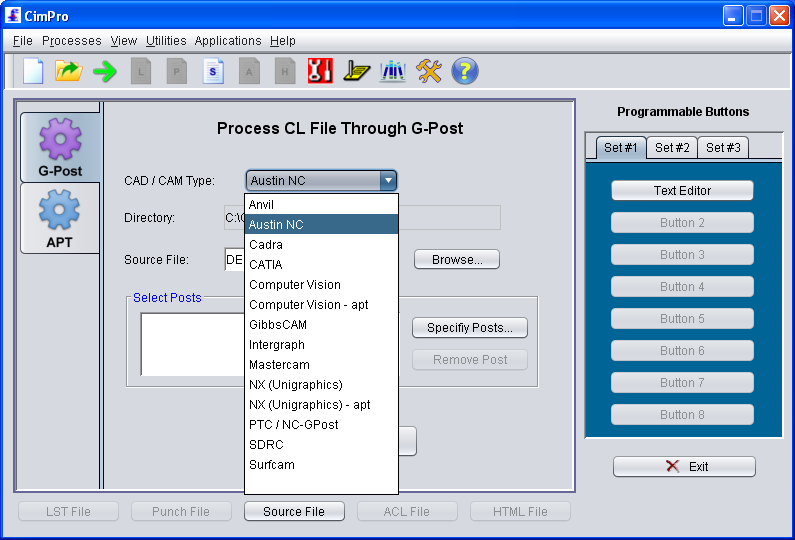The height and width of the screenshot is (540, 795).
Task: Open the S source file toolbar icon
Action: pos(213,71)
